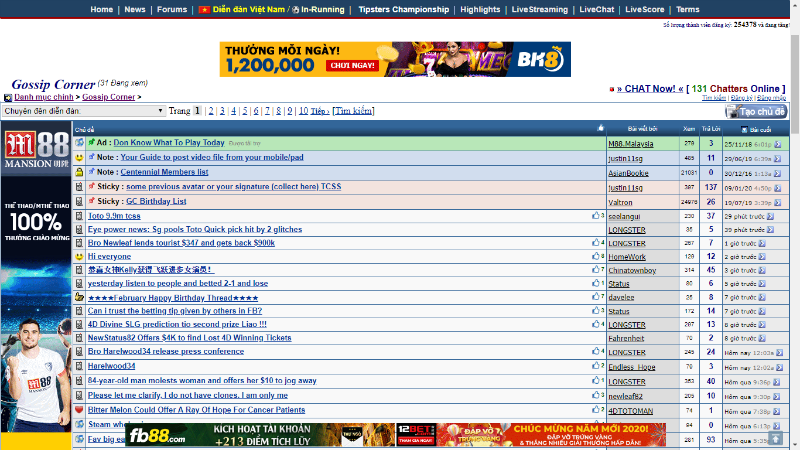Click scroll-to-top arrow button

coord(776,438)
